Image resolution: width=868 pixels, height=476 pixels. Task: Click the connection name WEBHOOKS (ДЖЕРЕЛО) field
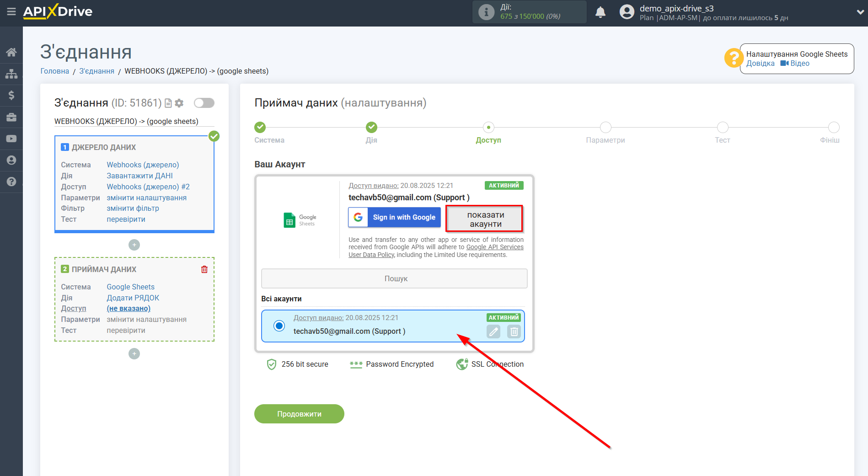coord(134,121)
